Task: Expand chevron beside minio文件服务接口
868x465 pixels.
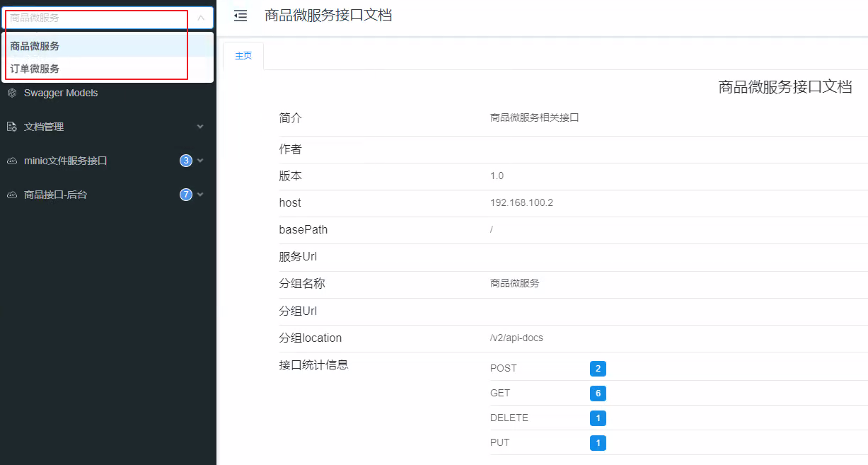Action: point(200,161)
